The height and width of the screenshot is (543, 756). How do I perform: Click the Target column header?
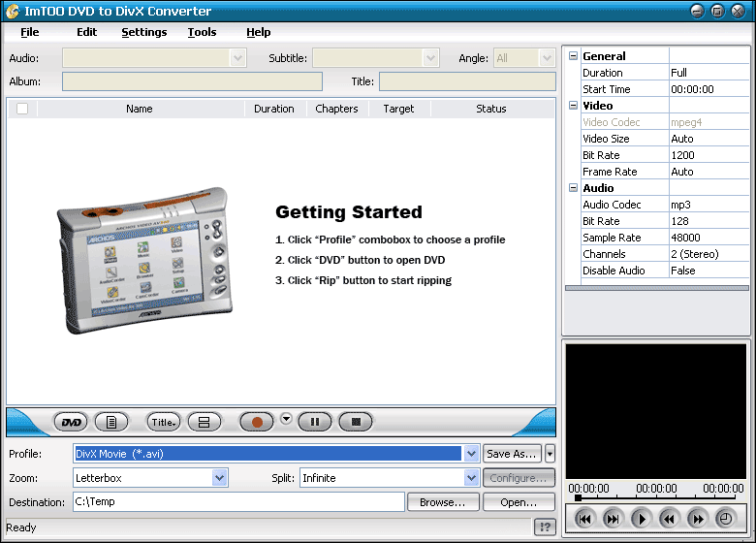point(398,109)
